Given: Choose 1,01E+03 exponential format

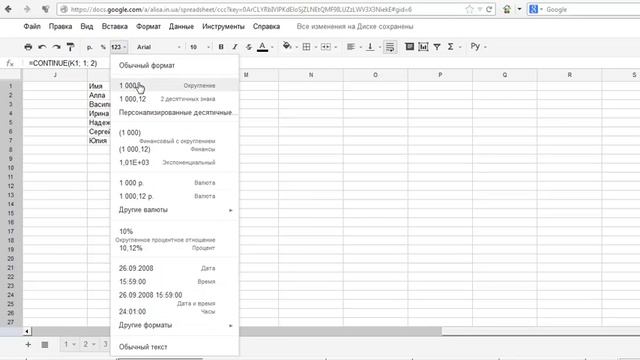Looking at the screenshot, I should tap(175, 162).
